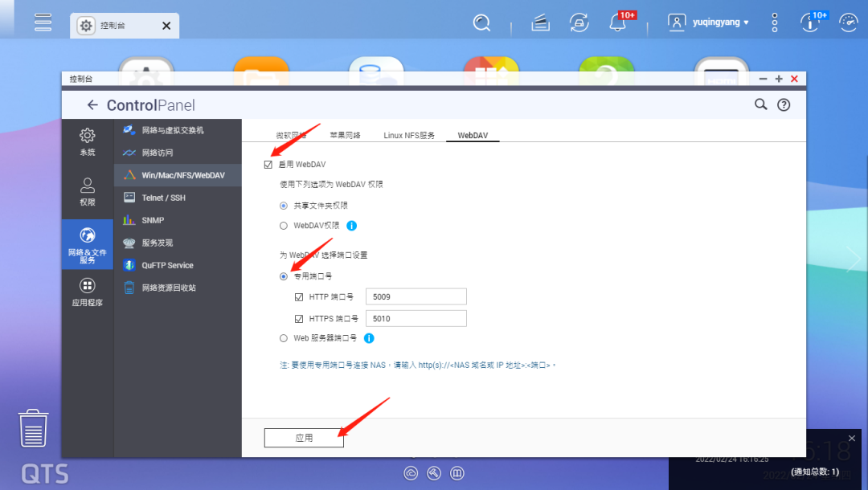Viewport: 868px width, 490px height.
Task: Open the background tasks sync icon
Action: (579, 22)
